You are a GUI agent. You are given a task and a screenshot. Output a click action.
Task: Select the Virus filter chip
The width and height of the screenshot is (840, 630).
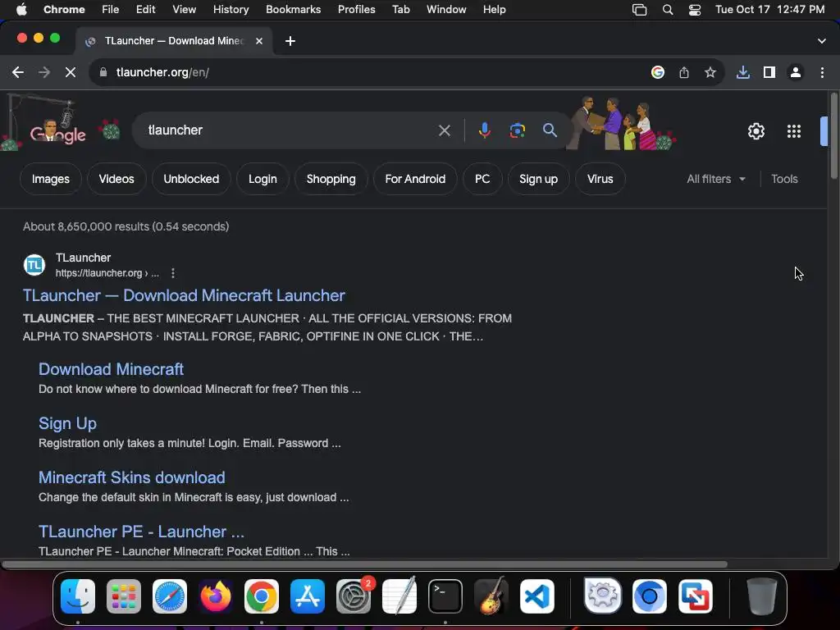point(600,179)
